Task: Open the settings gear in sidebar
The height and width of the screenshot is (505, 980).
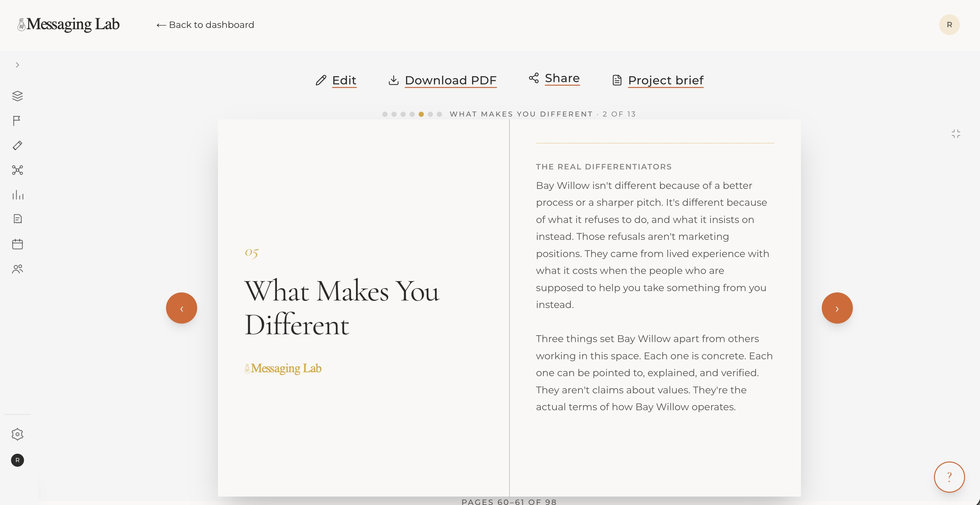Action: 18,434
